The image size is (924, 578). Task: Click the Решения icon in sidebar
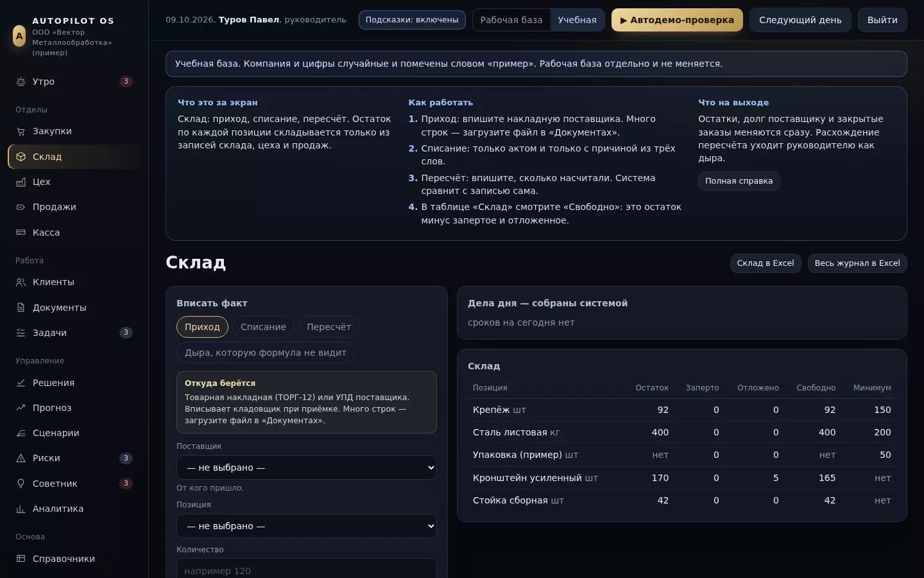(x=21, y=383)
